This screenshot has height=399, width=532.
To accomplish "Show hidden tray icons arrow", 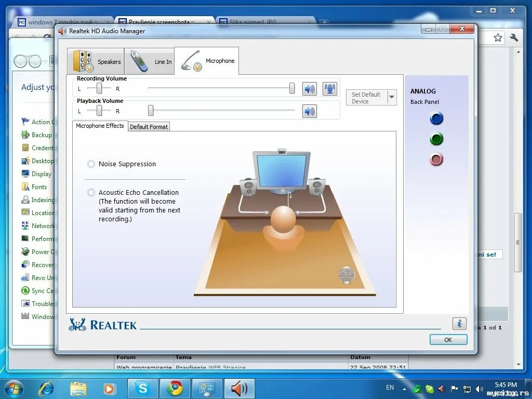I will pyautogui.click(x=404, y=389).
